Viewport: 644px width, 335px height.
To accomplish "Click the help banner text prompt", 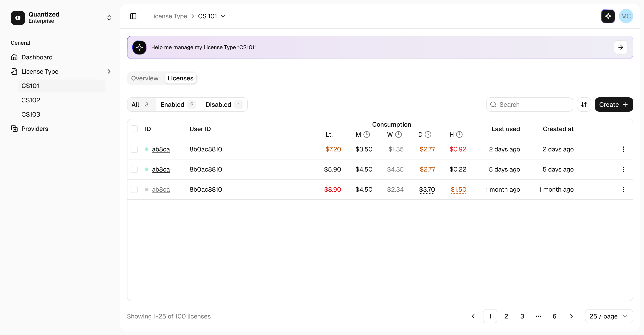I will coord(204,47).
